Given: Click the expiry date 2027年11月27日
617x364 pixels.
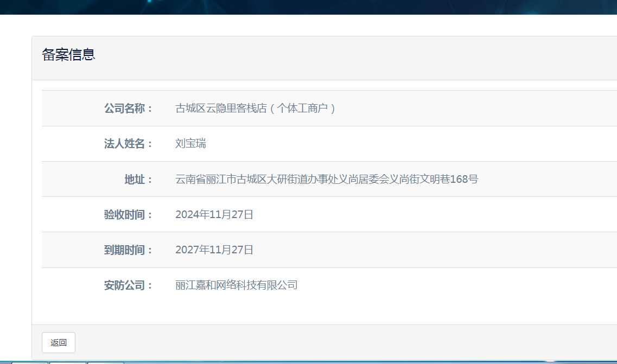Looking at the screenshot, I should (x=214, y=250).
